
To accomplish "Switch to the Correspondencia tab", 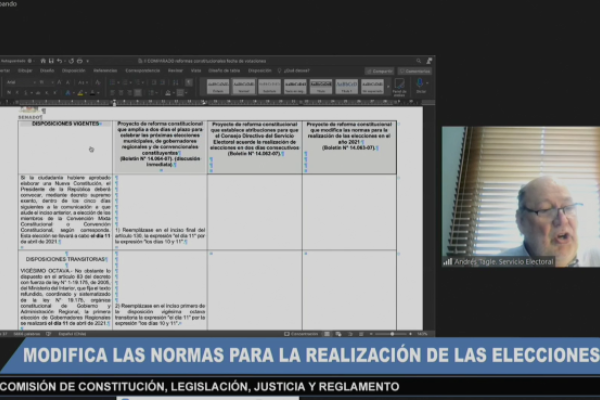I will tap(143, 71).
